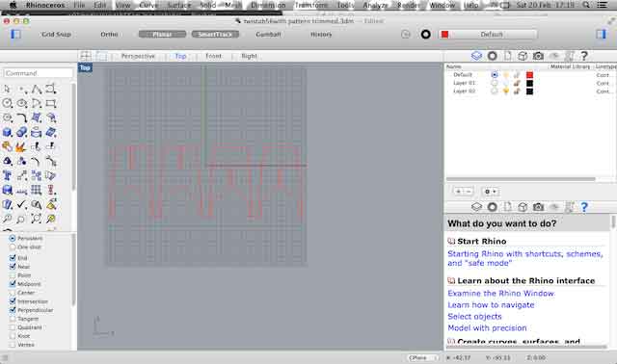Screen dimensions: 617x364
Task: Make Layer 01 the current layer
Action: tap(495, 83)
